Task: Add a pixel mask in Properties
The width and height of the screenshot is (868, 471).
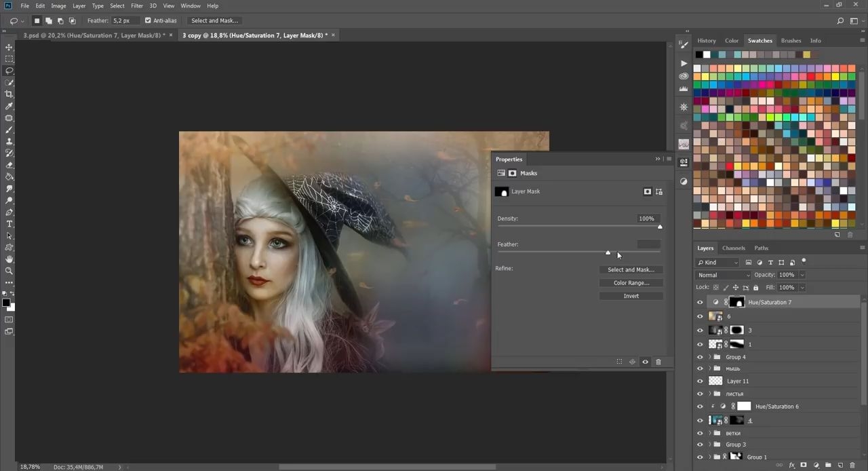Action: pos(648,191)
